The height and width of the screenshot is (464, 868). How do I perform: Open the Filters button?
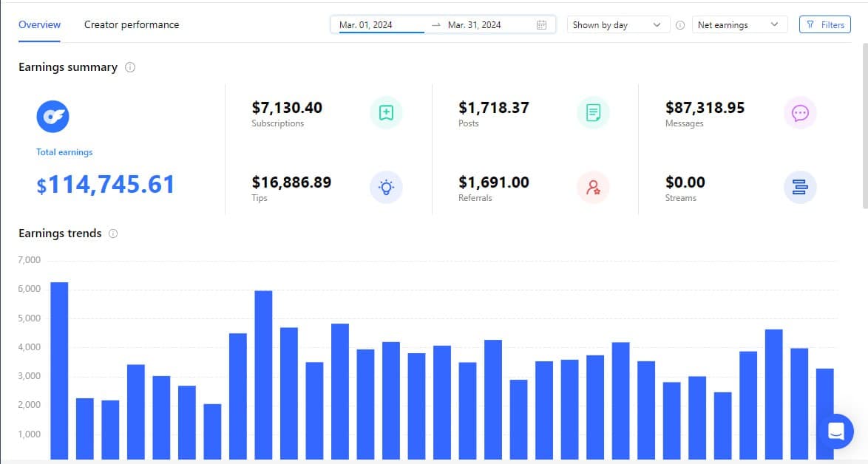825,25
